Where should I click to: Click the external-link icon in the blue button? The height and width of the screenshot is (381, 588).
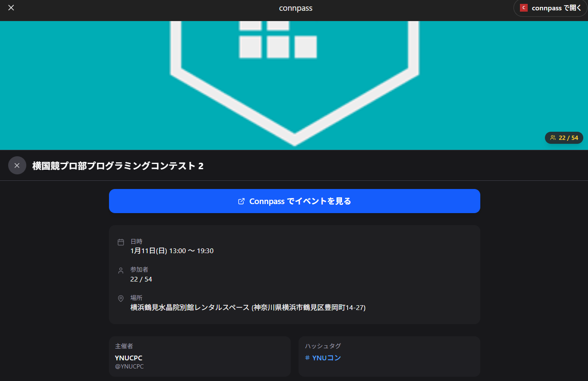coord(242,201)
